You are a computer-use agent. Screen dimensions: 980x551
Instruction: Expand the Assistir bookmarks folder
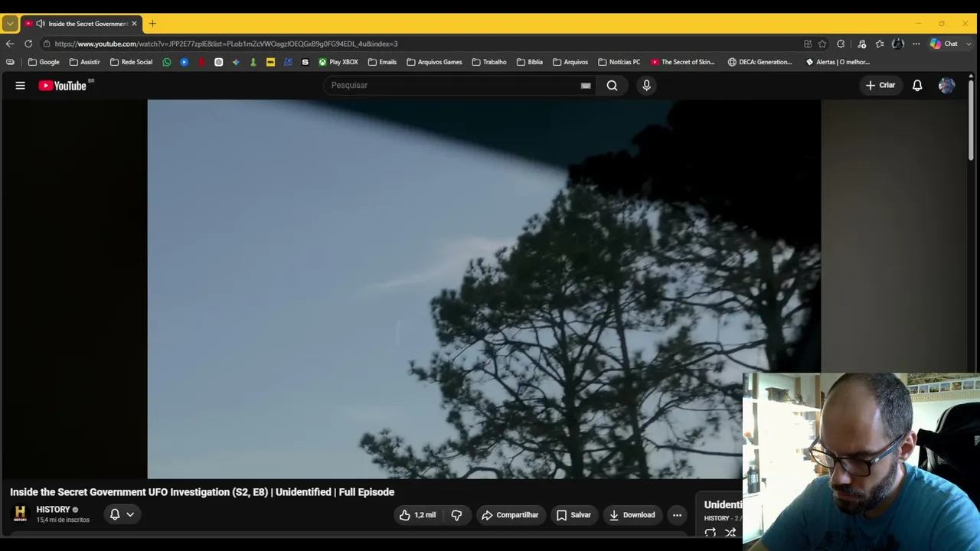[x=84, y=62]
